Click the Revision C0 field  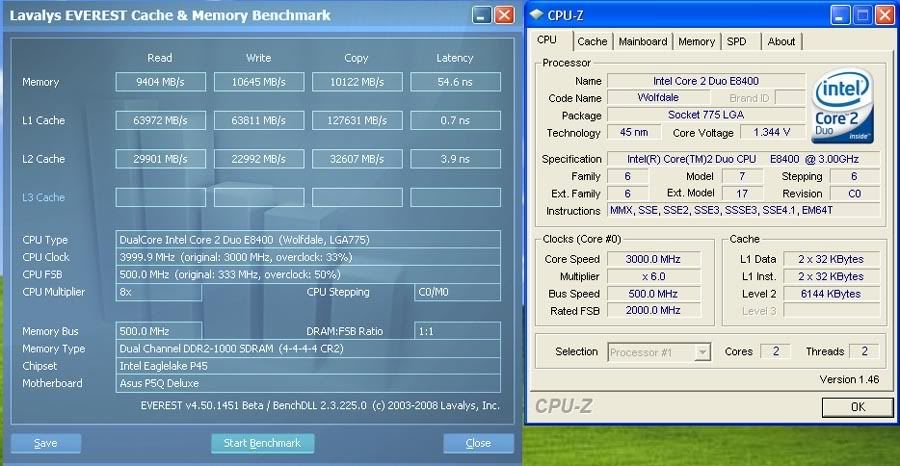[x=855, y=193]
